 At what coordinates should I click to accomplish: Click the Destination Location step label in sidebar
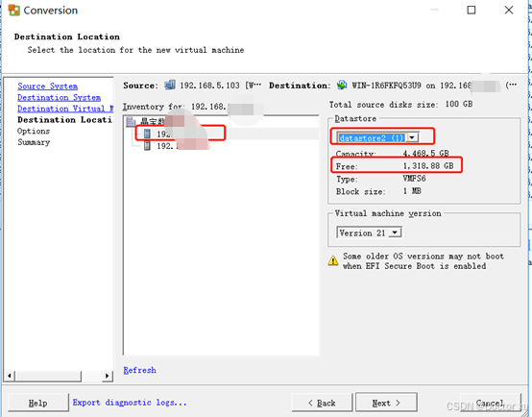click(64, 120)
